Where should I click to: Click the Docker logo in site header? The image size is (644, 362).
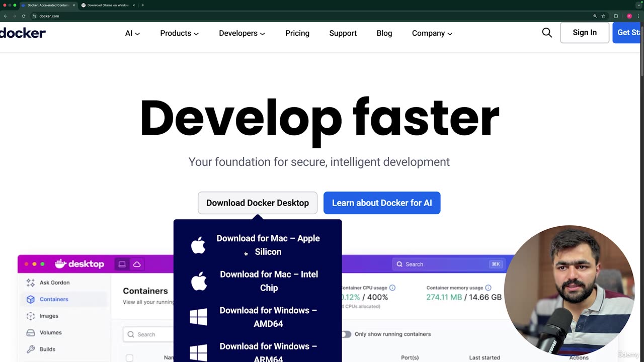click(x=23, y=33)
